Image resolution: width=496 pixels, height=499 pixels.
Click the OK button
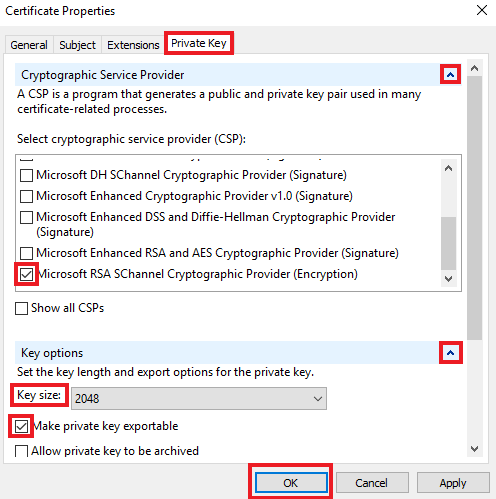point(291,483)
